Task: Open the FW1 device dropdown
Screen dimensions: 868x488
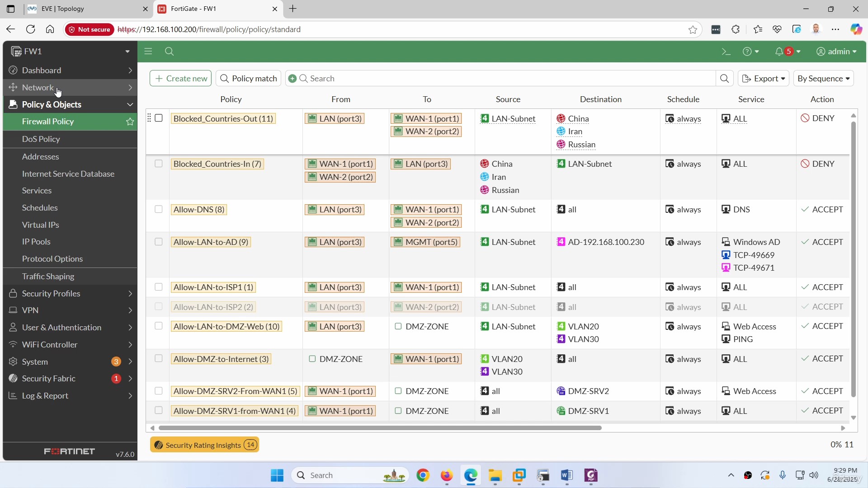Action: click(x=70, y=51)
